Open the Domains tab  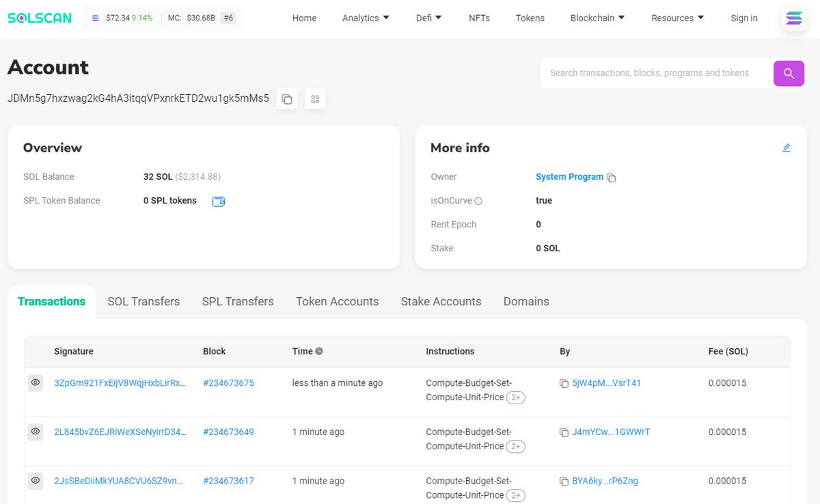pyautogui.click(x=526, y=301)
